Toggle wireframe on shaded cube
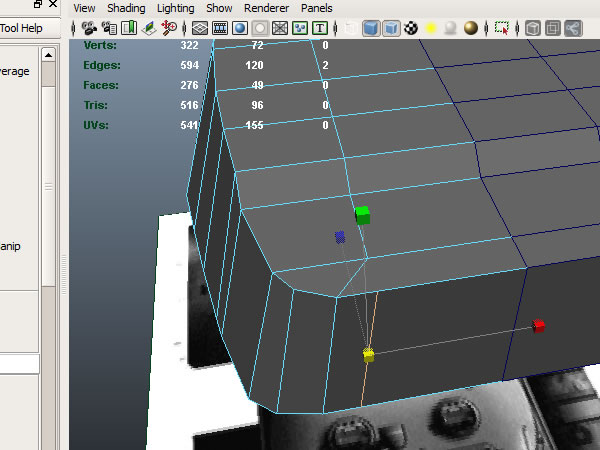 [392, 28]
